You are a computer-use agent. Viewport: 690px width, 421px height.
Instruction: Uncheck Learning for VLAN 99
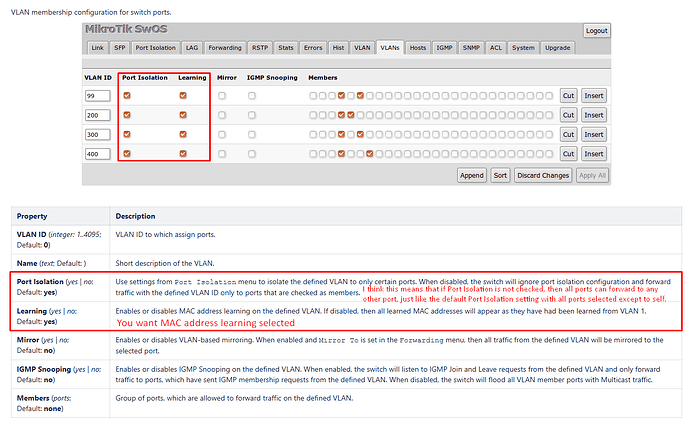183,95
